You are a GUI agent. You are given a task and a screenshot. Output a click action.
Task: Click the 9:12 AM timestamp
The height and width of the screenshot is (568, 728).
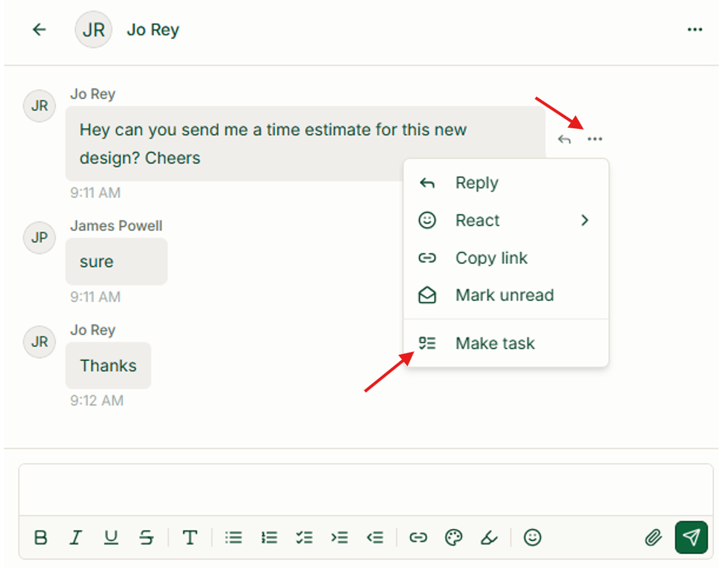click(x=97, y=401)
